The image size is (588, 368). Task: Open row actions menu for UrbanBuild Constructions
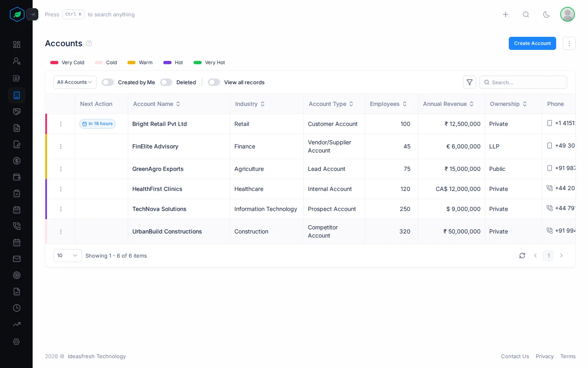(61, 231)
